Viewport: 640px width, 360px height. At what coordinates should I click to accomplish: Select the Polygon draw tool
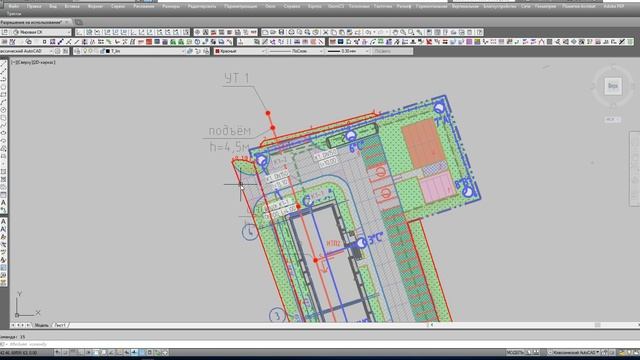[x=3, y=87]
